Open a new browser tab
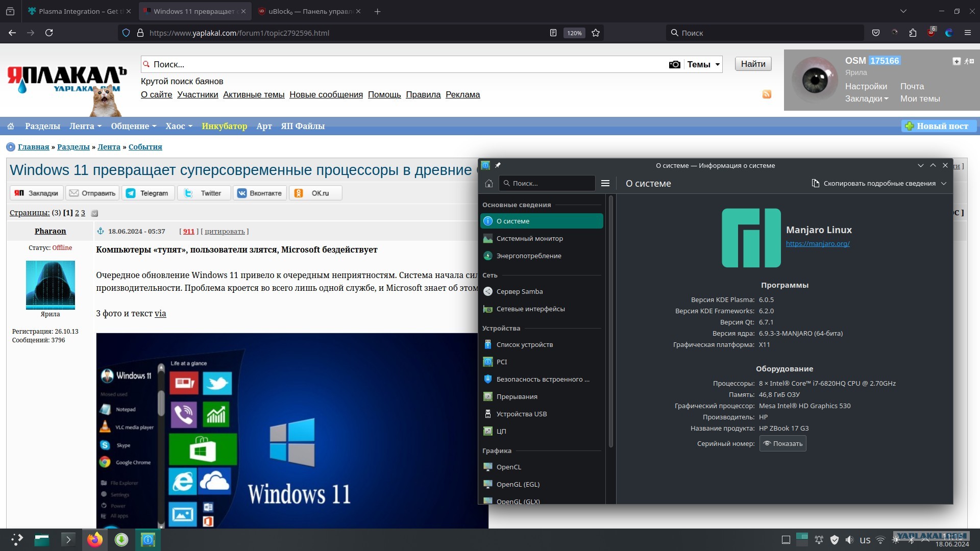 tap(377, 11)
